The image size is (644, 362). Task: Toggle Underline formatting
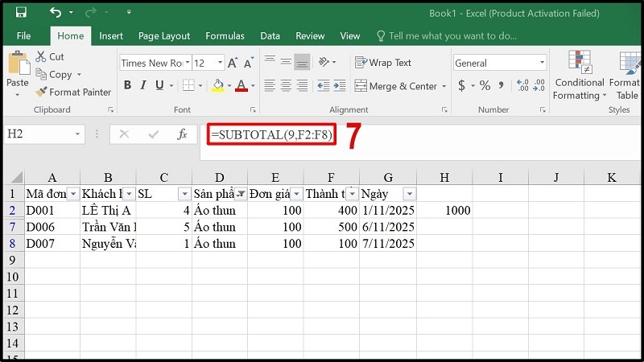(159, 85)
